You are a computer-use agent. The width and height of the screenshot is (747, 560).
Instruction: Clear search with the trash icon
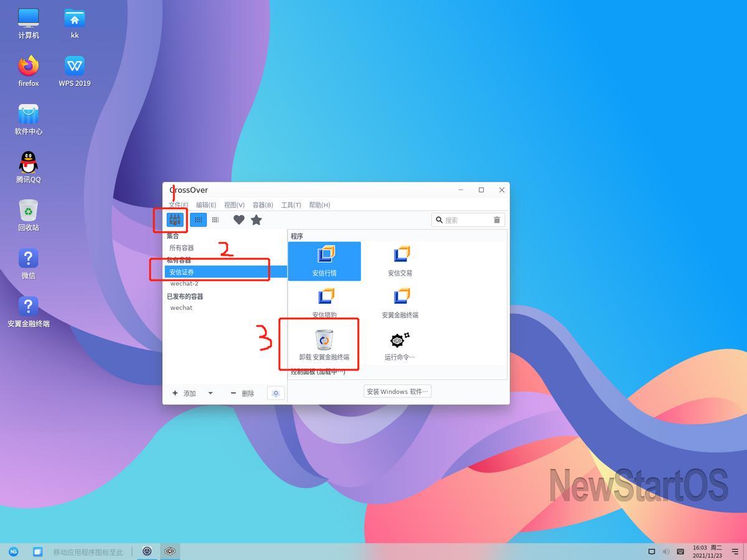pos(497,220)
